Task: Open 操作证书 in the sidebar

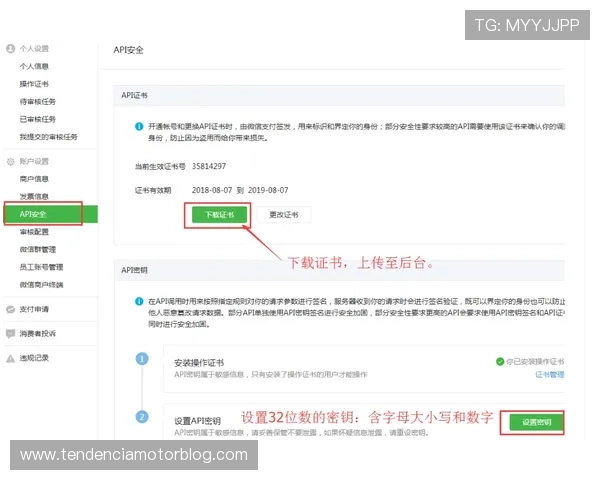Action: [x=34, y=84]
